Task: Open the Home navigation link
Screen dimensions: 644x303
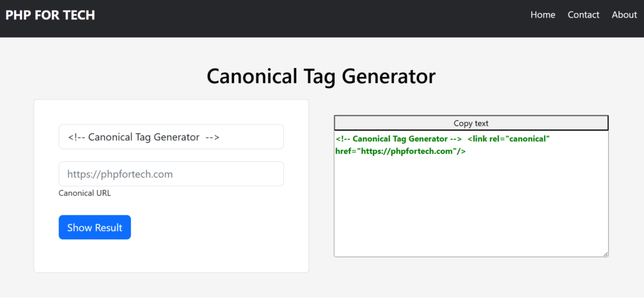Action: (x=543, y=15)
